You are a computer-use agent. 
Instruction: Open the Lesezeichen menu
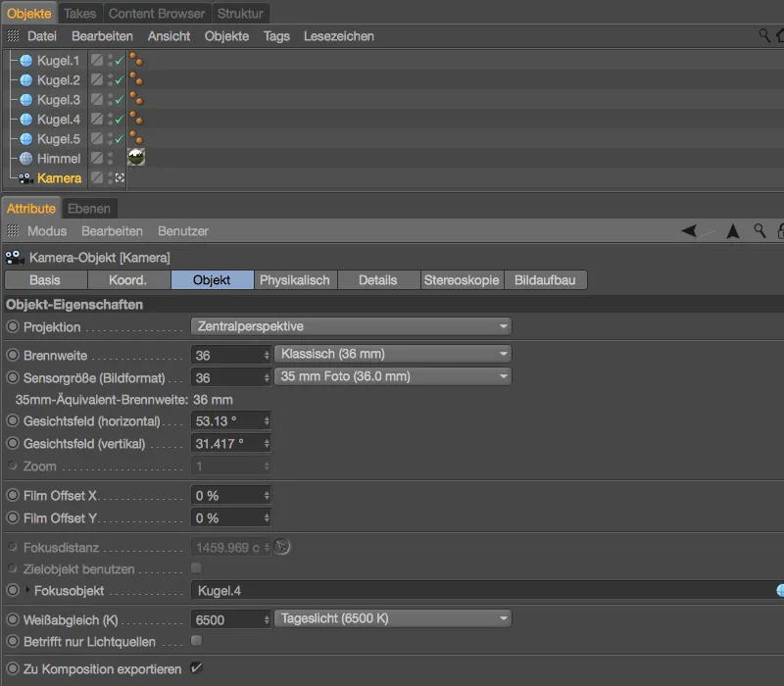click(338, 36)
